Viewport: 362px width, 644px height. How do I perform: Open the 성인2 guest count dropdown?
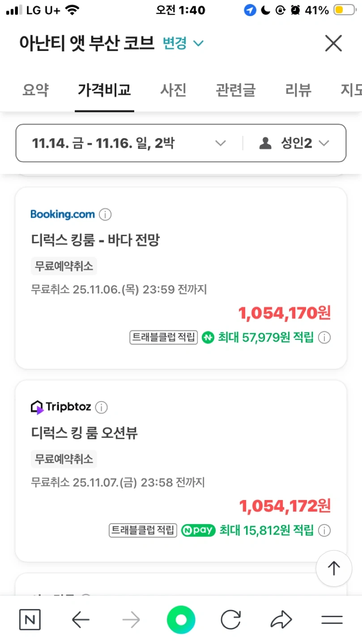294,143
